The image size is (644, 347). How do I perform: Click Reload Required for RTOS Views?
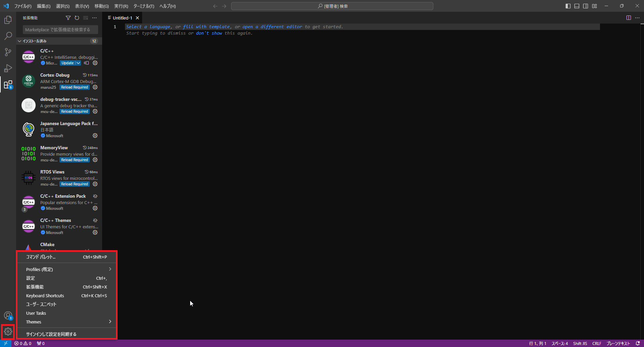click(75, 184)
